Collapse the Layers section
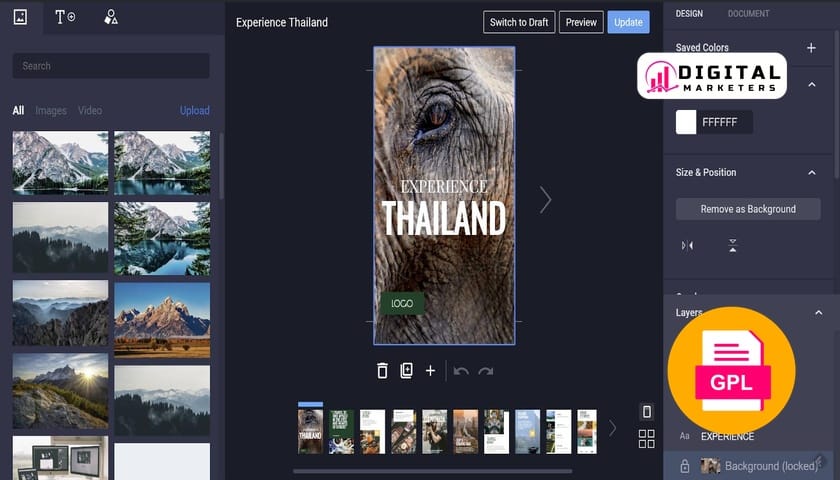This screenshot has height=480, width=840. click(x=818, y=313)
